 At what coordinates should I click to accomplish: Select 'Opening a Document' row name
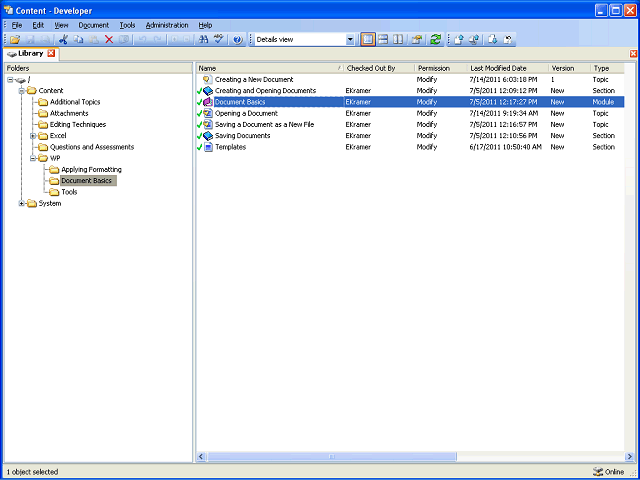click(x=246, y=113)
